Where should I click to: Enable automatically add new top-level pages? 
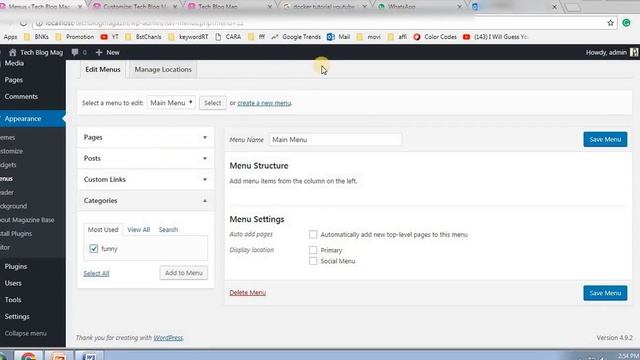[313, 234]
